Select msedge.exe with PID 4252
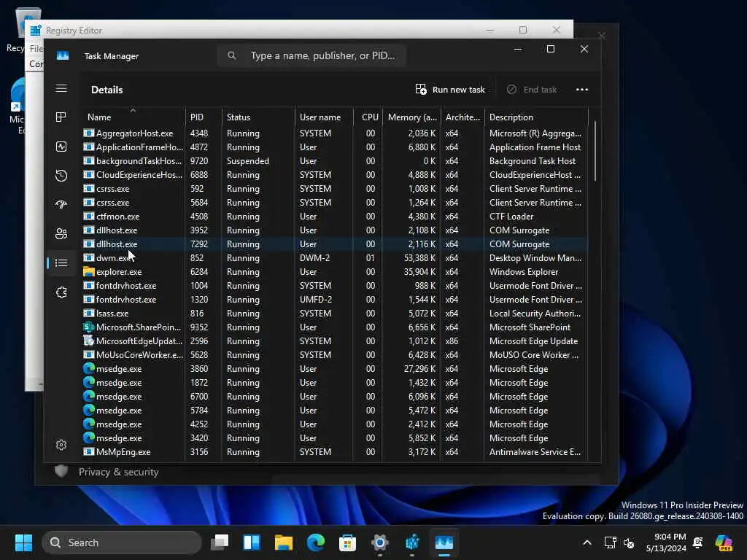Image resolution: width=747 pixels, height=560 pixels. pyautogui.click(x=334, y=424)
